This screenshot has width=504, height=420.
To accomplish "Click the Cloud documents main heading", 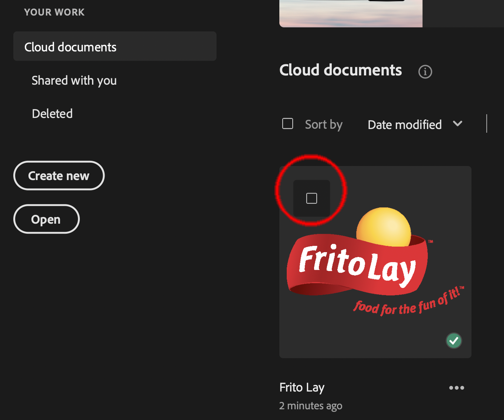I will 340,70.
